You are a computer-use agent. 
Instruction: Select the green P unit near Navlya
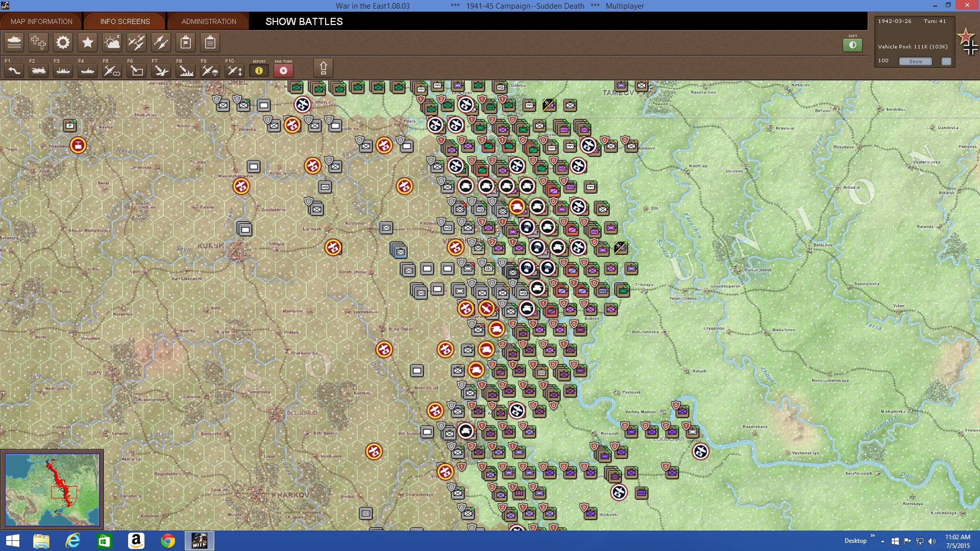click(x=70, y=126)
